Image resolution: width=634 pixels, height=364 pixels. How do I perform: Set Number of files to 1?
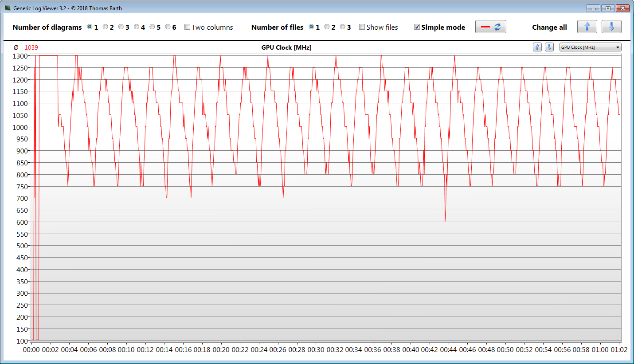(312, 27)
